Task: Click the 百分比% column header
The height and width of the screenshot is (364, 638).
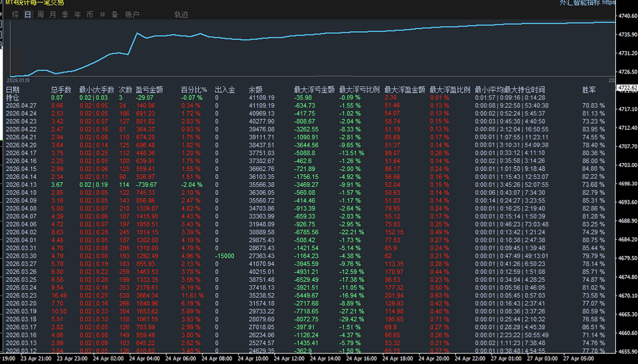Action: tap(194, 90)
